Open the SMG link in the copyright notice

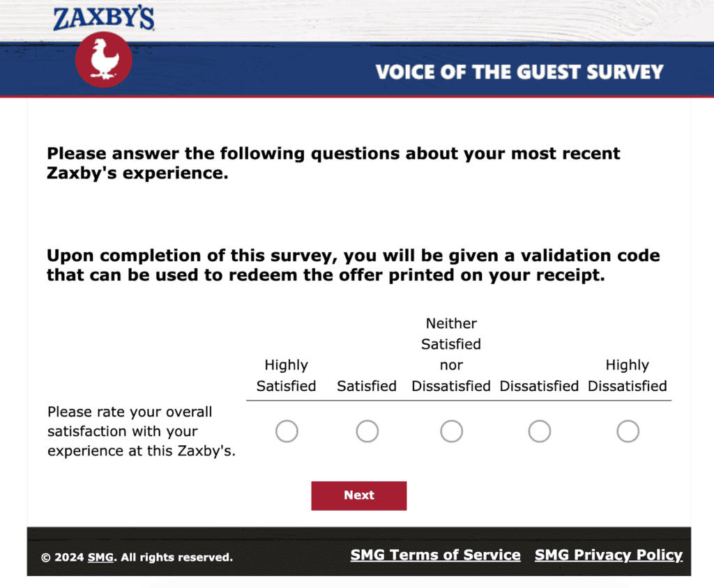pos(100,557)
